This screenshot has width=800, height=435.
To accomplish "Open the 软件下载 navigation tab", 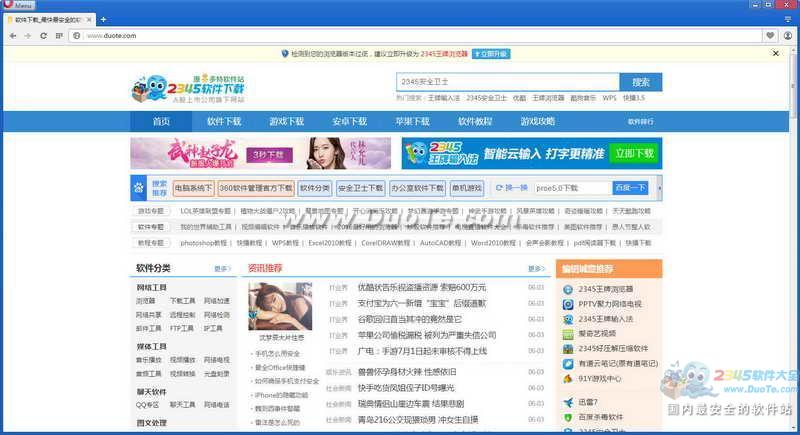I will (224, 121).
